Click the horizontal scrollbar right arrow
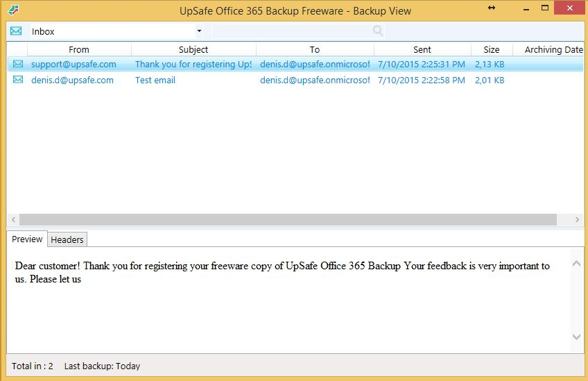 pyautogui.click(x=577, y=219)
